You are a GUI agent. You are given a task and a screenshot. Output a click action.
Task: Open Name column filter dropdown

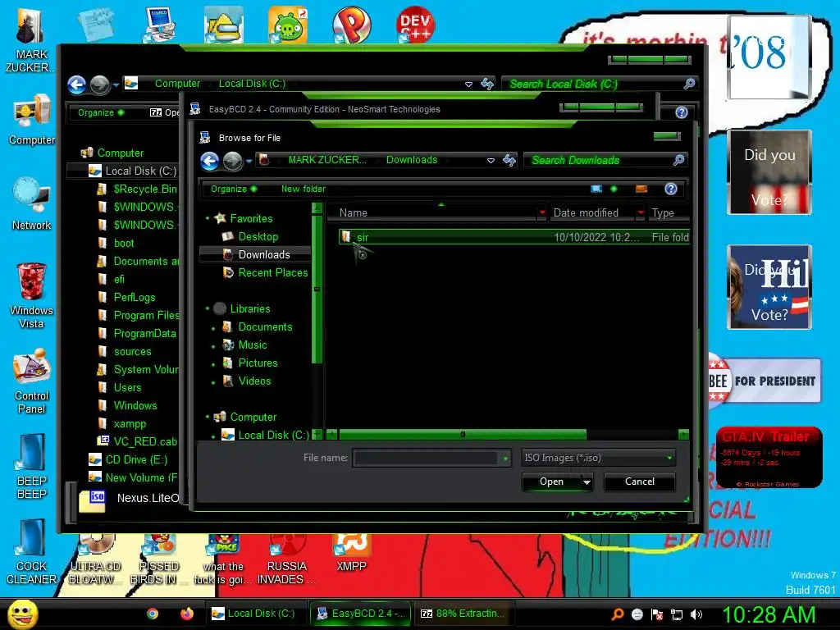(542, 212)
